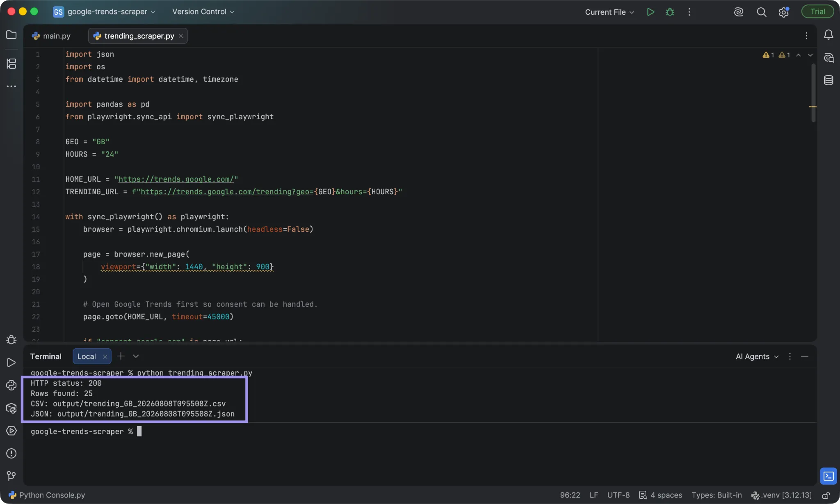
Task: Run the current file
Action: (651, 12)
